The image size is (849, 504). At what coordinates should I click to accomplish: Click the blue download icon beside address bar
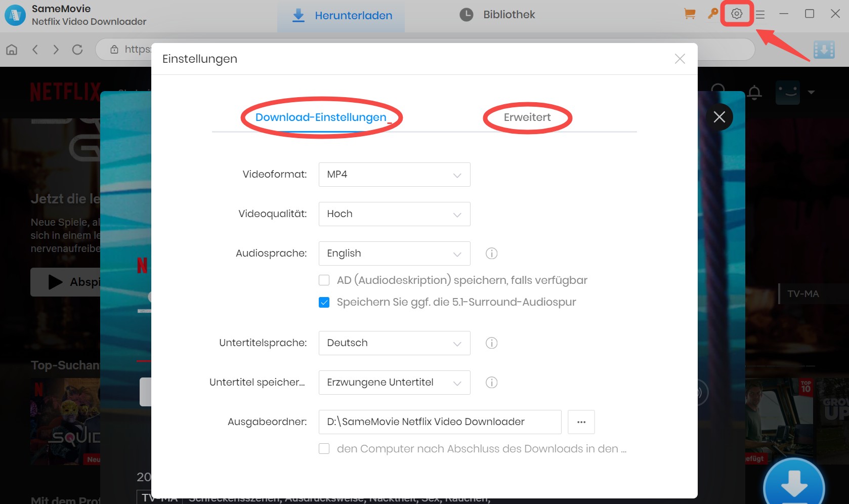click(824, 50)
